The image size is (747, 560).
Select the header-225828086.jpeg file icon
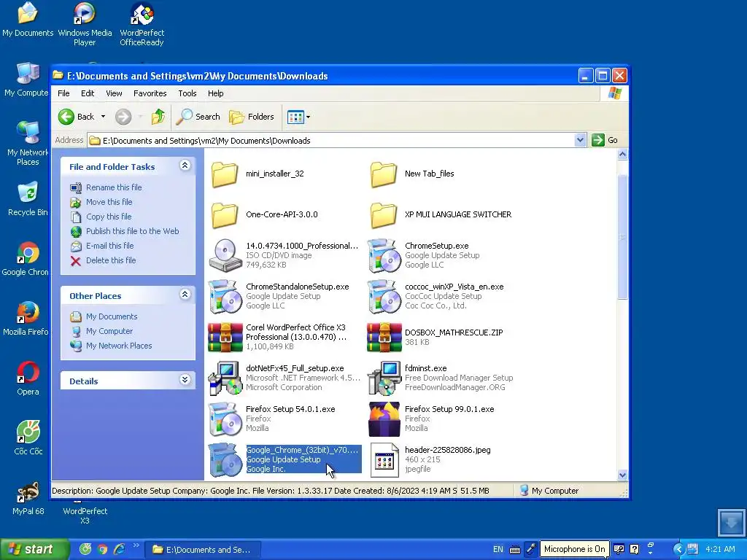pyautogui.click(x=384, y=460)
